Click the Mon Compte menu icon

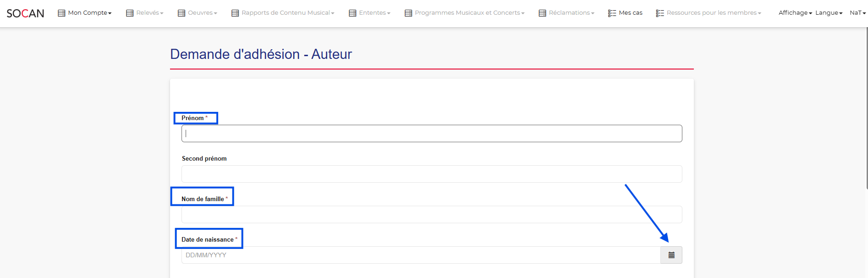62,13
